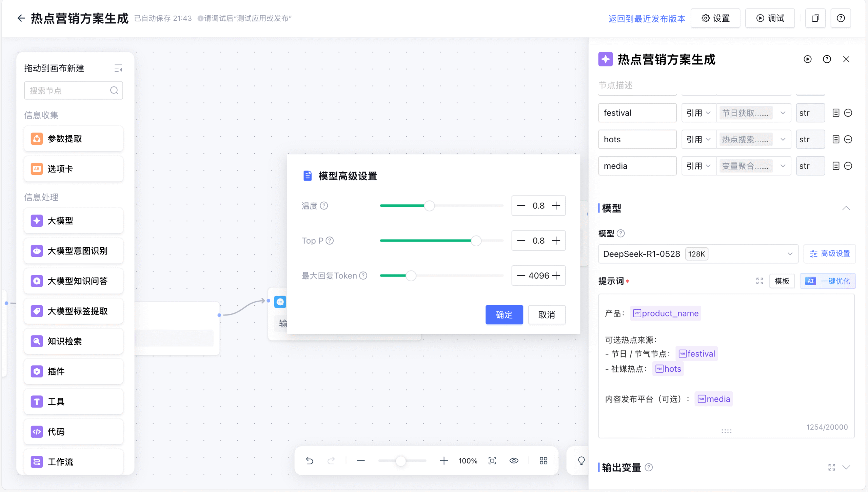Collapse the node list sidebar panel
The image size is (868, 492).
[118, 68]
